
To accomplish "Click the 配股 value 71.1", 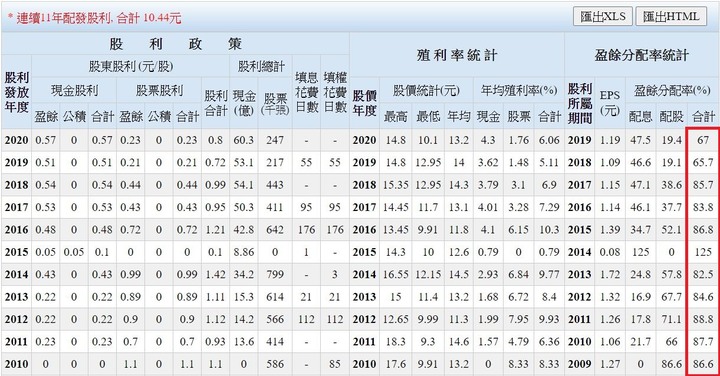I will click(672, 319).
